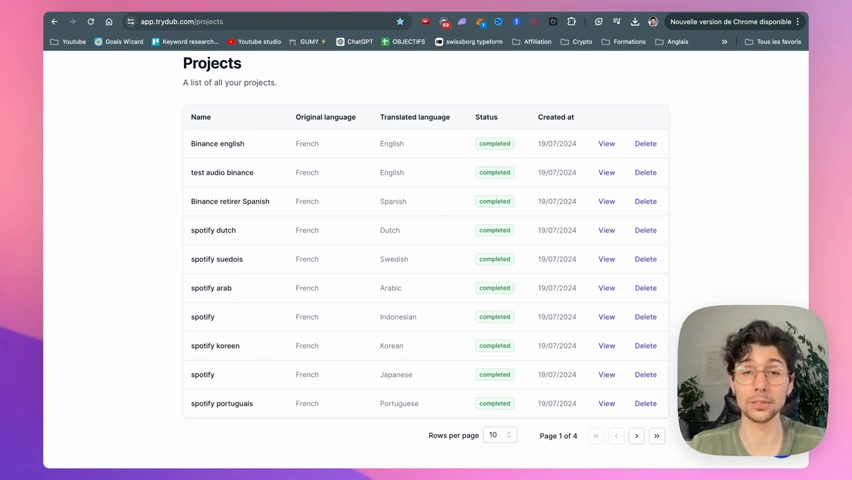Jump to the last page arrow
The image size is (852, 480).
point(656,435)
